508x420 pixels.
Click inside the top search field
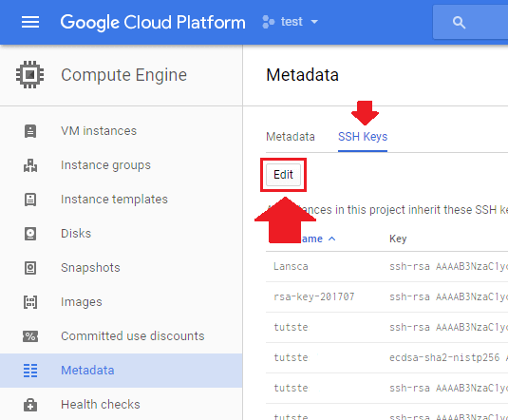click(470, 23)
